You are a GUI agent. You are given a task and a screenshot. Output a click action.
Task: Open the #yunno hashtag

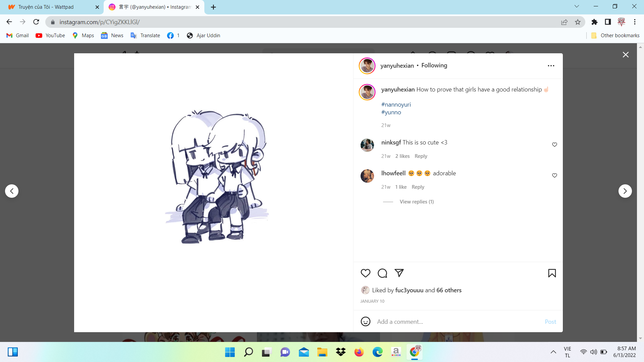[391, 112]
